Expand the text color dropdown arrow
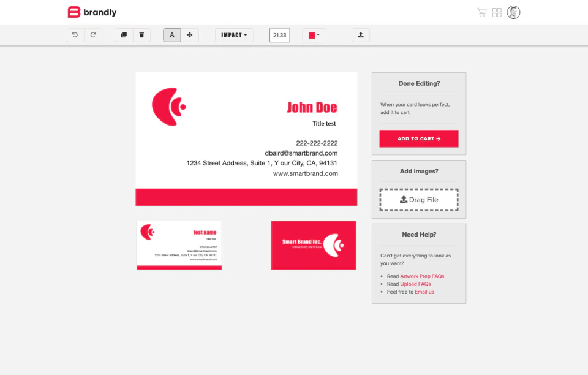The image size is (588, 375). [320, 35]
